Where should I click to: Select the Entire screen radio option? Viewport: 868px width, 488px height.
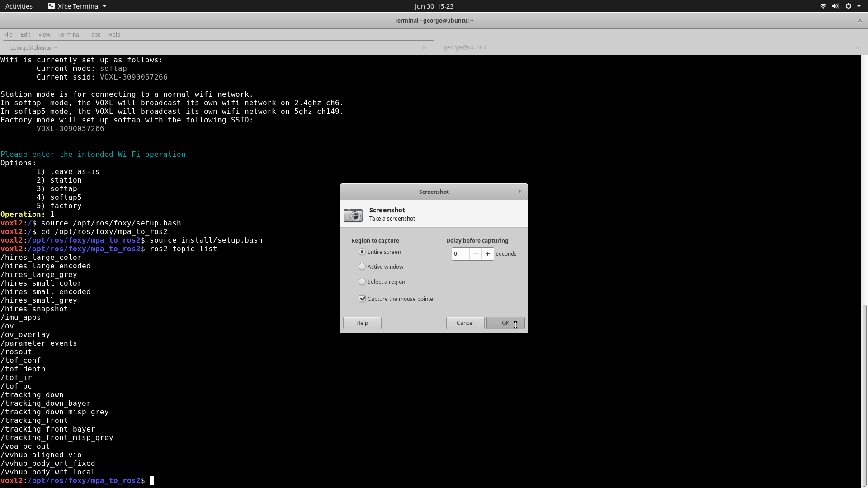[x=362, y=252]
